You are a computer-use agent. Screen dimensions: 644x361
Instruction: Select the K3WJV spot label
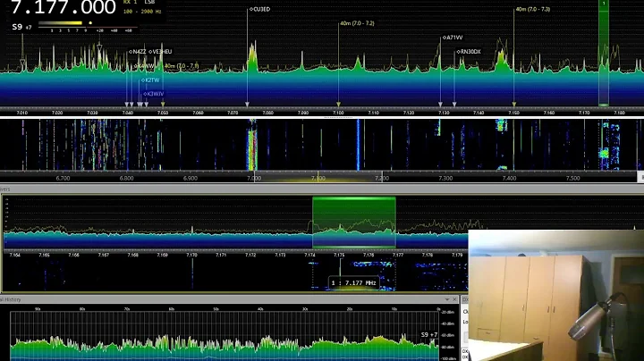(154, 94)
